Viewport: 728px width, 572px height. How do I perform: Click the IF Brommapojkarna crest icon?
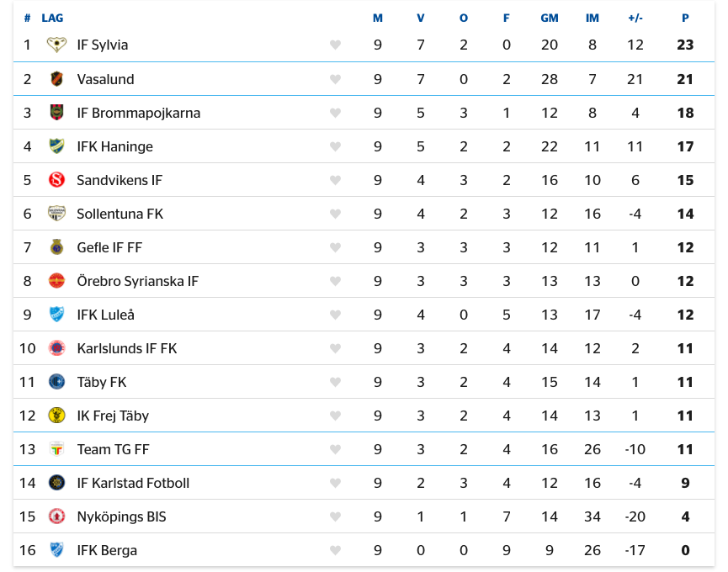pos(56,113)
